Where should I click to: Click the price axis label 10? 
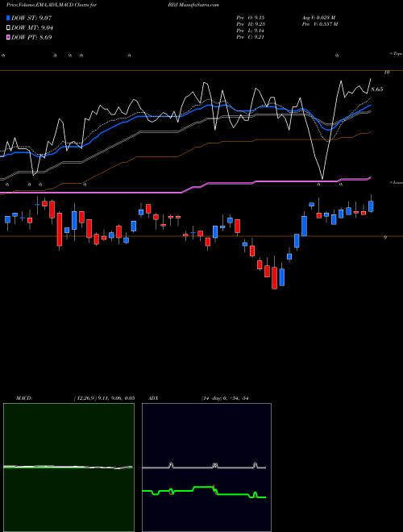click(386, 73)
